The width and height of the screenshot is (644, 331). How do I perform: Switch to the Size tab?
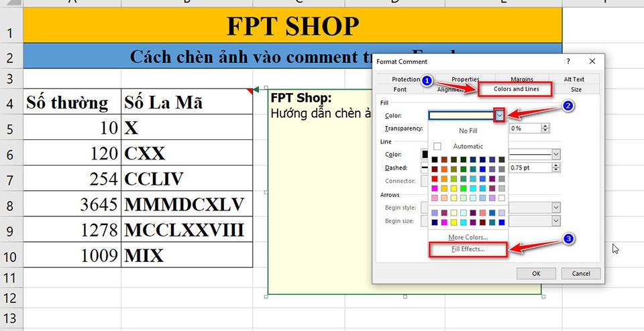576,89
